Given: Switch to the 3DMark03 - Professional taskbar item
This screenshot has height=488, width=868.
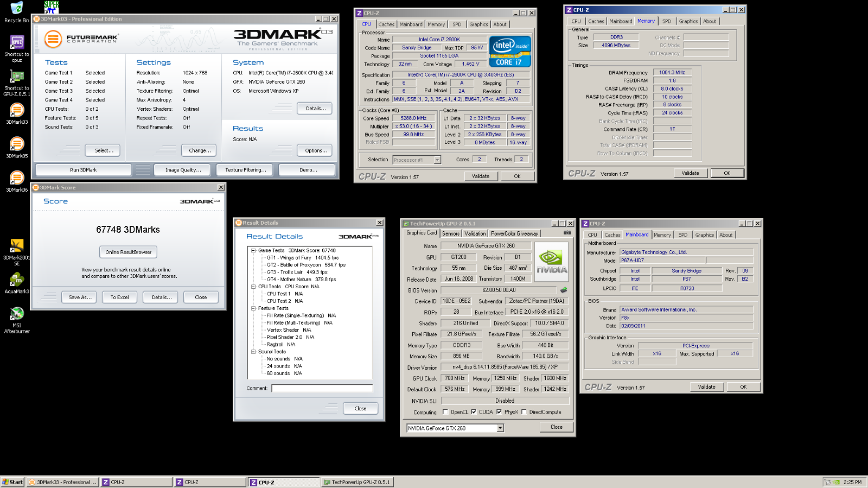Looking at the screenshot, I should 62,482.
